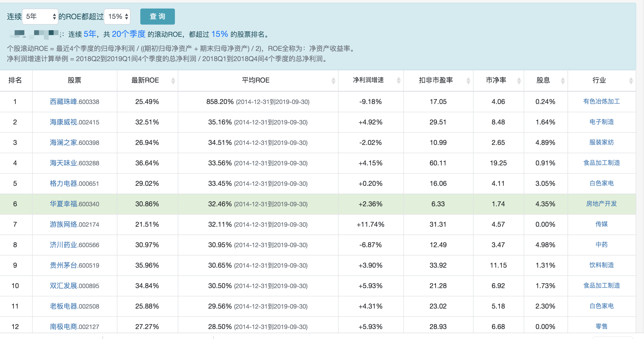Sort by 净利润增速 column arrows
This screenshot has width=644, height=339.
399,81
